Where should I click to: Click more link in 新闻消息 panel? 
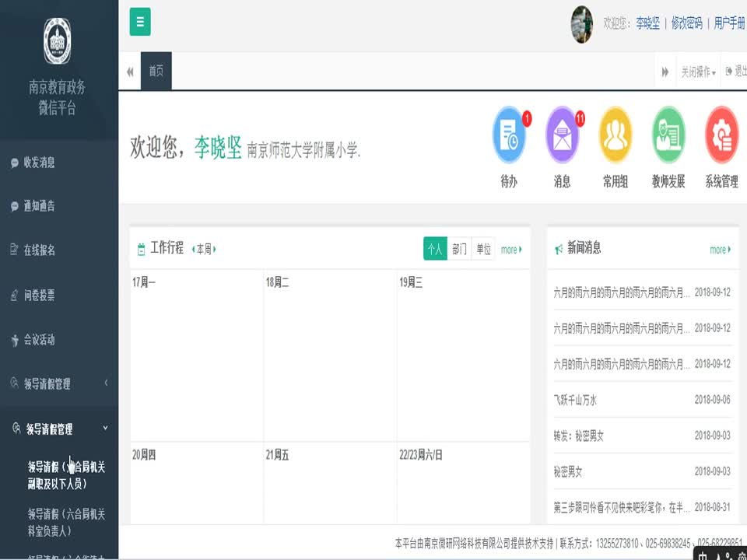coord(720,250)
